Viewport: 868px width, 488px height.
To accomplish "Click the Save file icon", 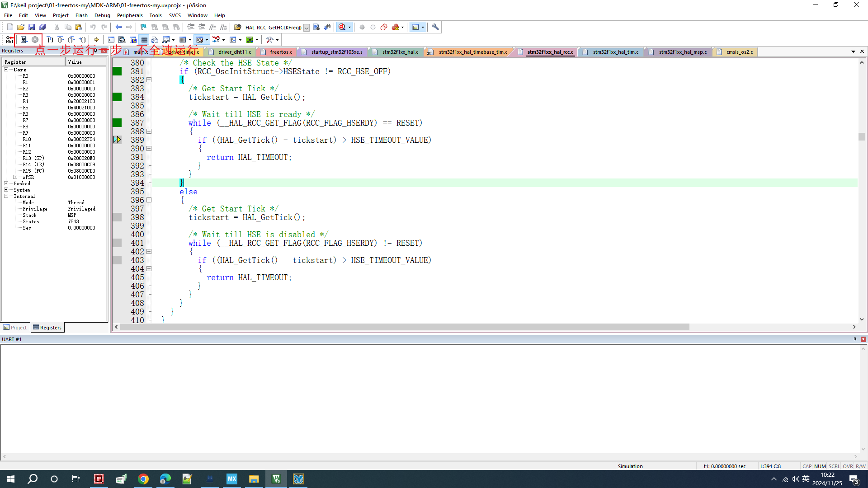I will pyautogui.click(x=32, y=27).
